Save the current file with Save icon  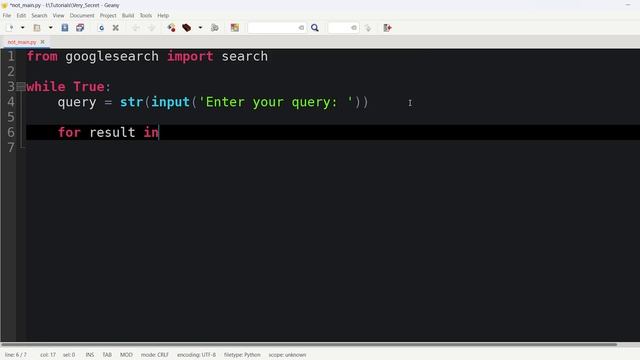(64, 28)
